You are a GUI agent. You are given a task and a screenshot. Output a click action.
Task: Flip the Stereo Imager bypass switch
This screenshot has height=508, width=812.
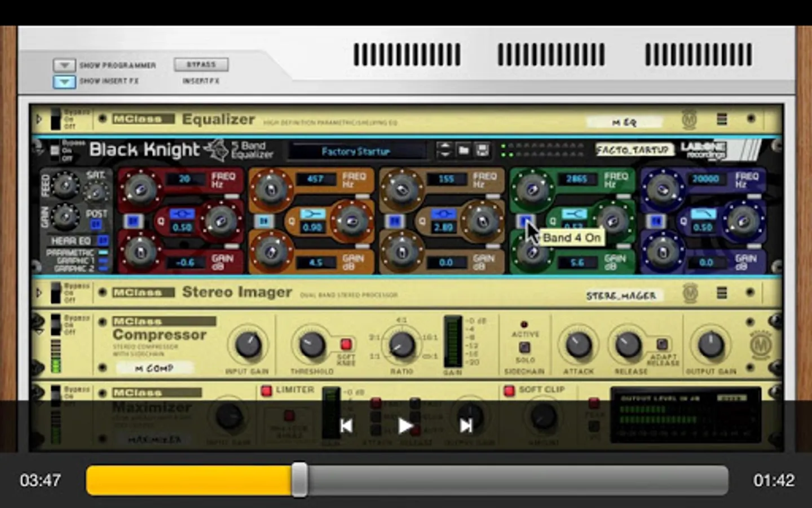coord(55,292)
